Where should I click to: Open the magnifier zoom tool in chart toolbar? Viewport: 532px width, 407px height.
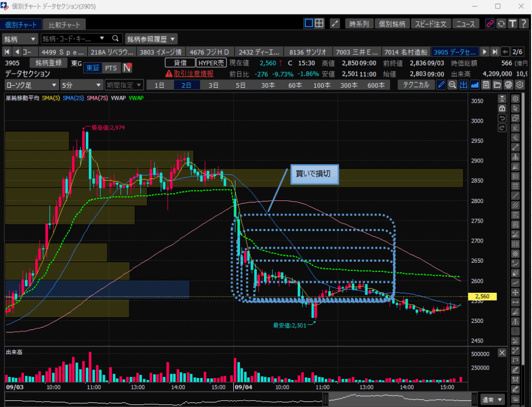(452, 85)
